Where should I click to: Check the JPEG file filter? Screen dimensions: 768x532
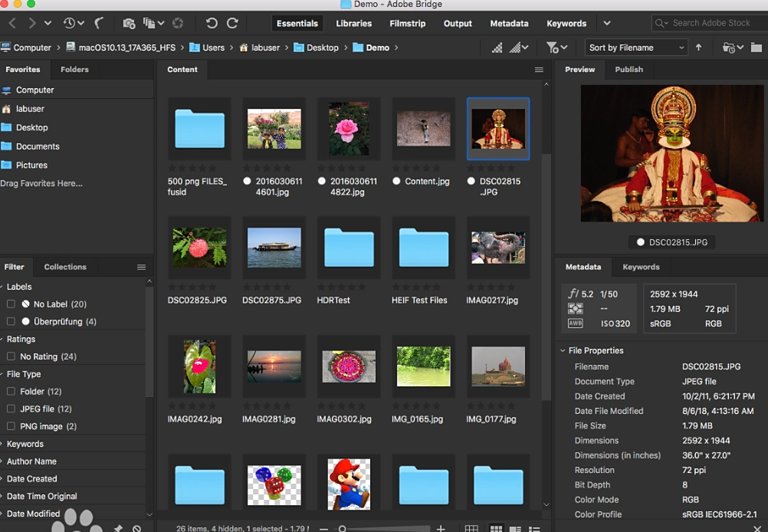pos(11,409)
